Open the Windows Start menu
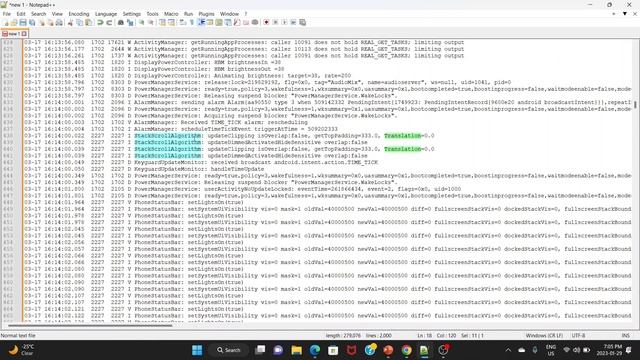 pyautogui.click(x=197, y=350)
